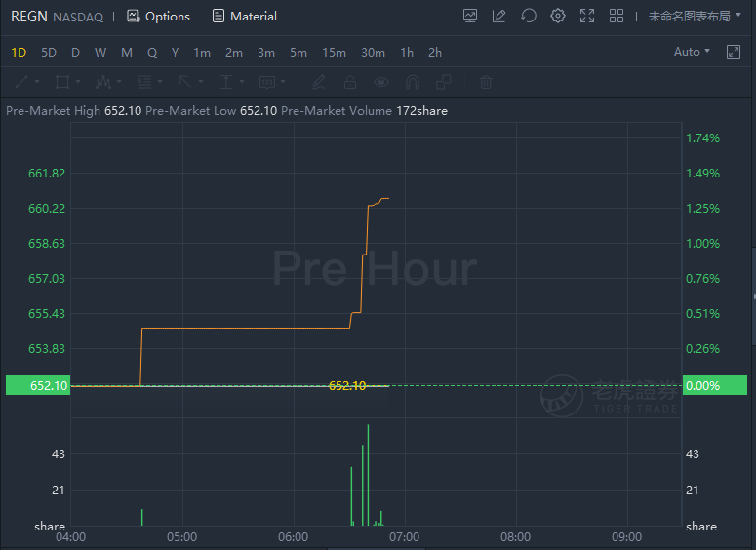Select the rectangle shape tool

[x=62, y=82]
